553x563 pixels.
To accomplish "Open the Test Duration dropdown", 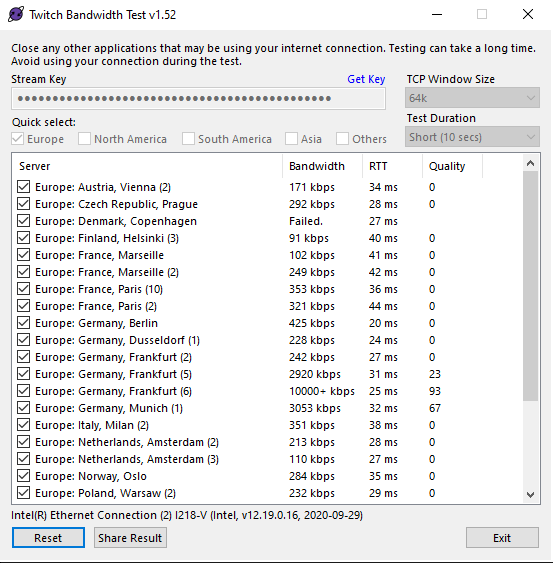I will [472, 137].
